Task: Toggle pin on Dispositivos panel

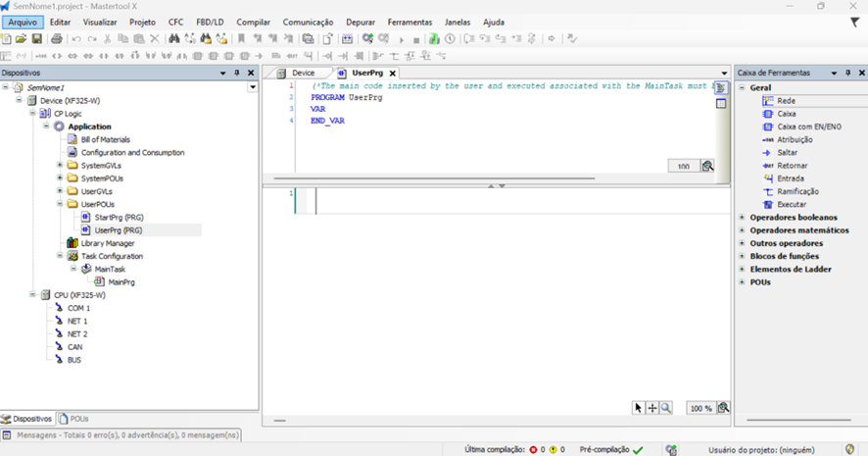Action: click(x=237, y=73)
